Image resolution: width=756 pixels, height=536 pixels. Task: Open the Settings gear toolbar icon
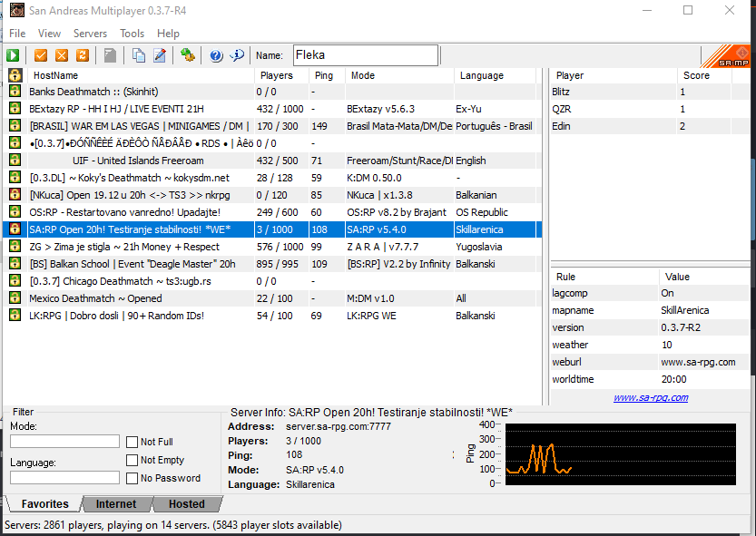pyautogui.click(x=188, y=55)
